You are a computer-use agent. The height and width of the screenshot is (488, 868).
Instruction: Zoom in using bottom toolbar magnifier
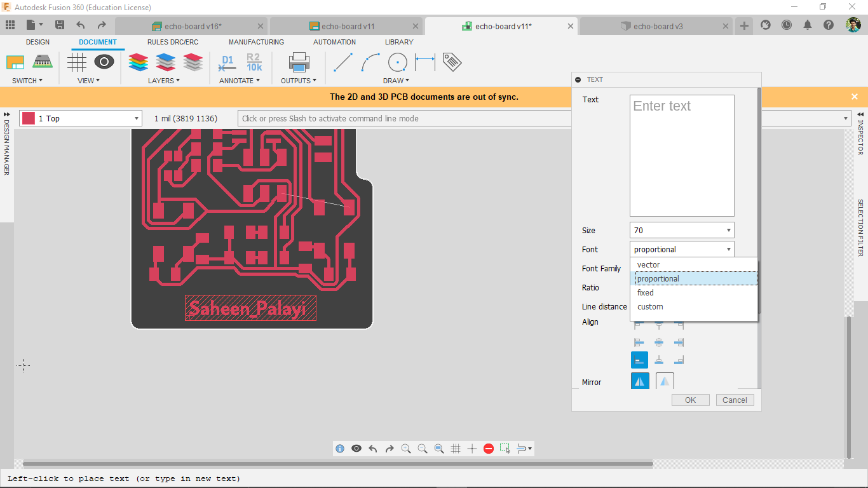[406, 449]
